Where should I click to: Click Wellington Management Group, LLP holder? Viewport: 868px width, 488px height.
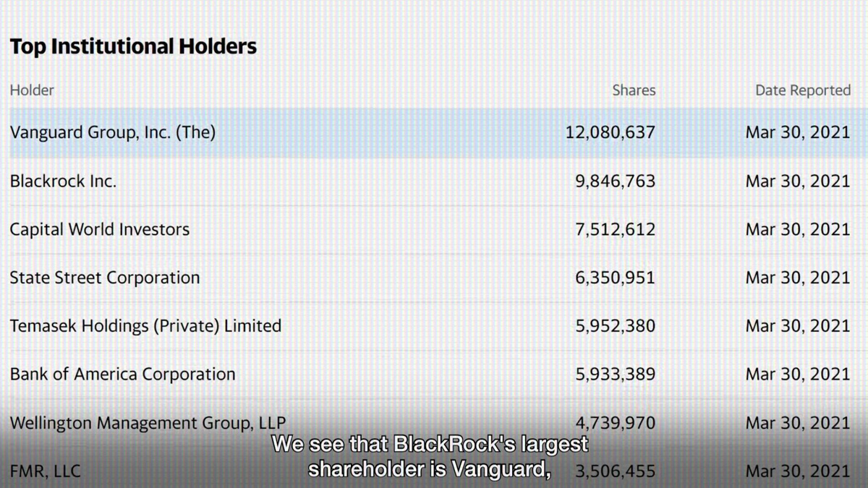point(148,422)
